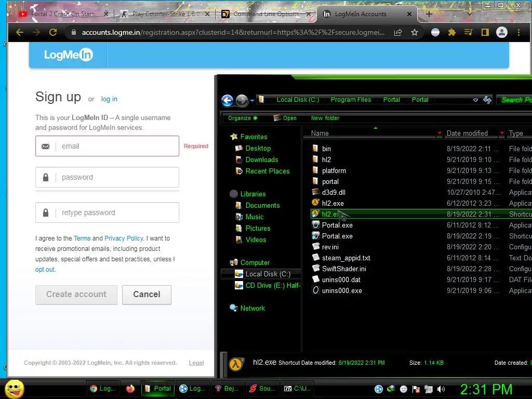Open Date modified column filter dropdown
The image size is (532, 399).
click(x=501, y=133)
